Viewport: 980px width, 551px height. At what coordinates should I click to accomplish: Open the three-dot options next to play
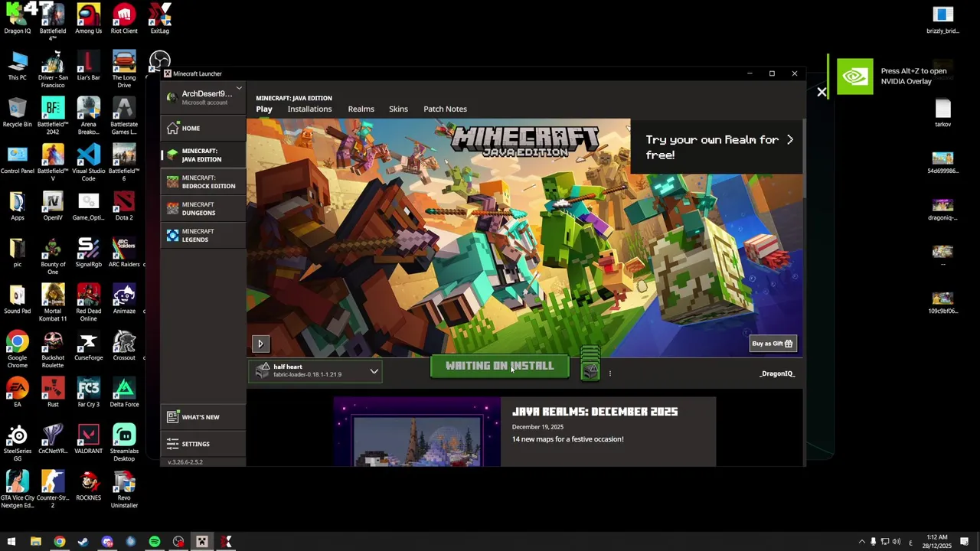[609, 373]
